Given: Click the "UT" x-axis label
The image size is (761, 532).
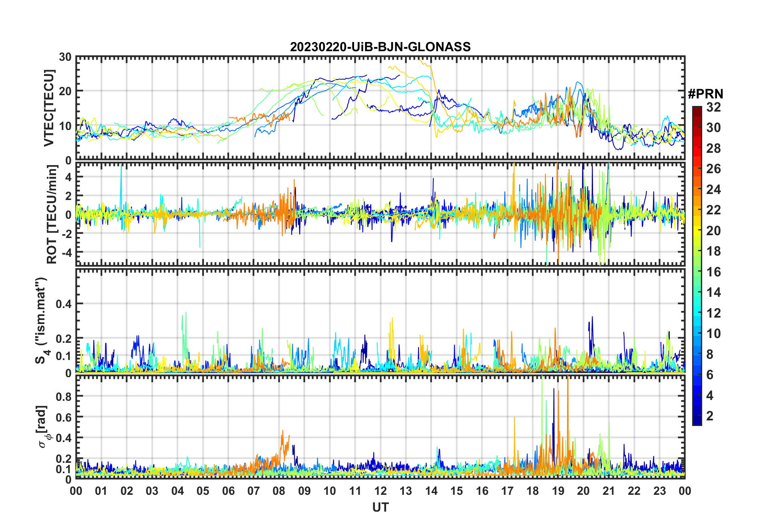Looking at the screenshot, I should (380, 507).
